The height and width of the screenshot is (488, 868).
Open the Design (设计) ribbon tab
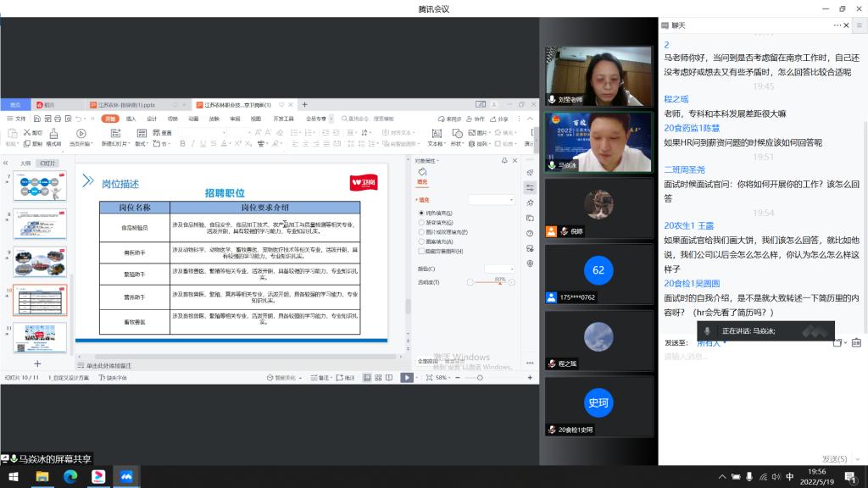152,119
